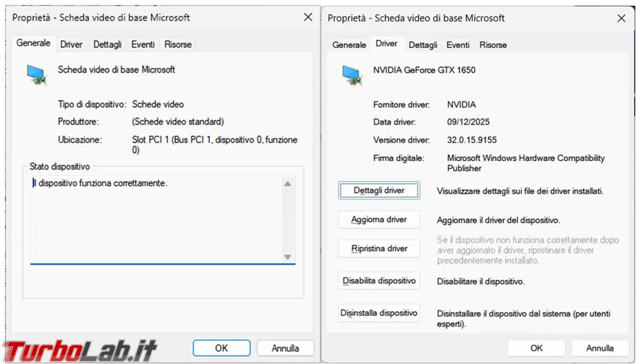Click 'Schede video' device type value
This screenshot has height=364, width=636.
(158, 105)
